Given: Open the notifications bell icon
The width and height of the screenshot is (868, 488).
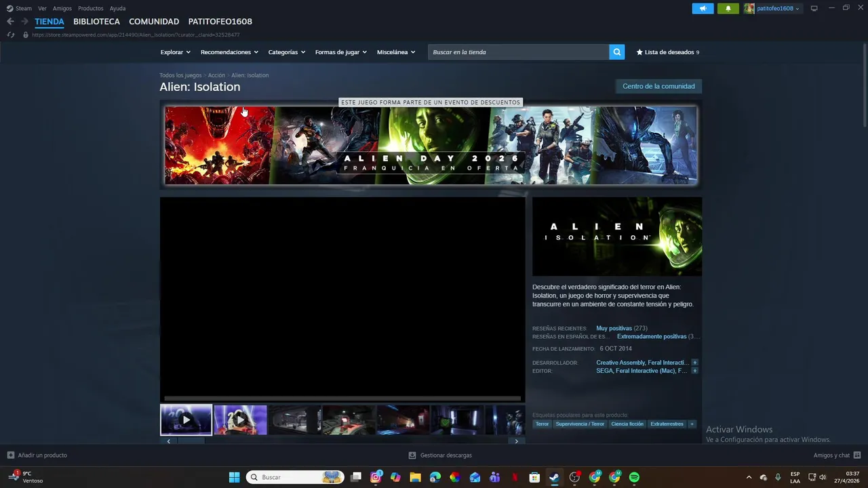Looking at the screenshot, I should point(728,8).
